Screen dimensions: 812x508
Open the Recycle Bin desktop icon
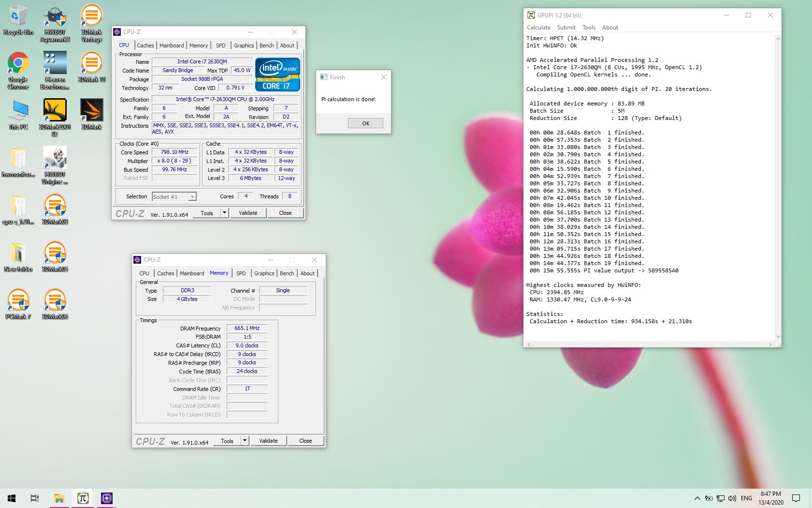tap(18, 20)
